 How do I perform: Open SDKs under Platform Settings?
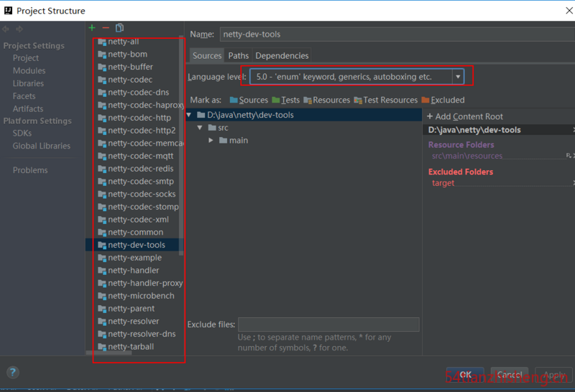point(22,134)
